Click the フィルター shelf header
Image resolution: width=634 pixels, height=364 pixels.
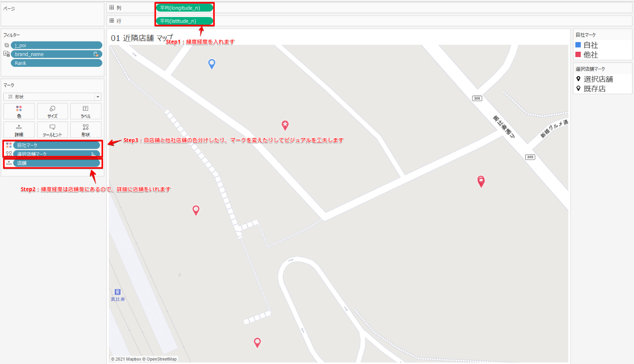[12, 35]
